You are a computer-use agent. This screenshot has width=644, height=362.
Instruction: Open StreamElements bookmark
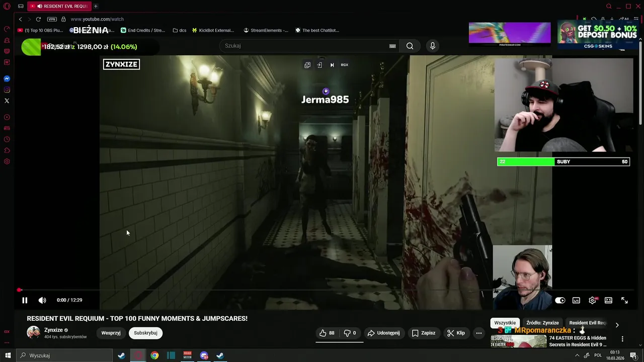click(266, 30)
